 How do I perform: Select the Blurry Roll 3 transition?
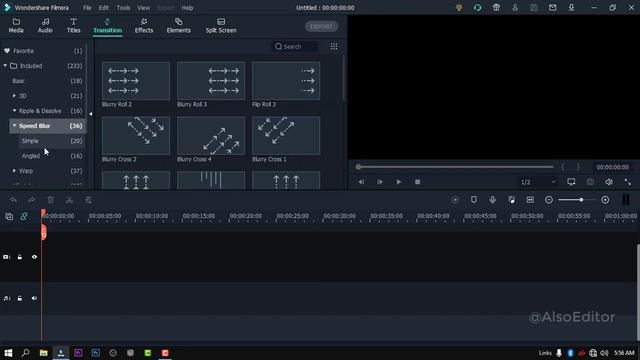(211, 81)
